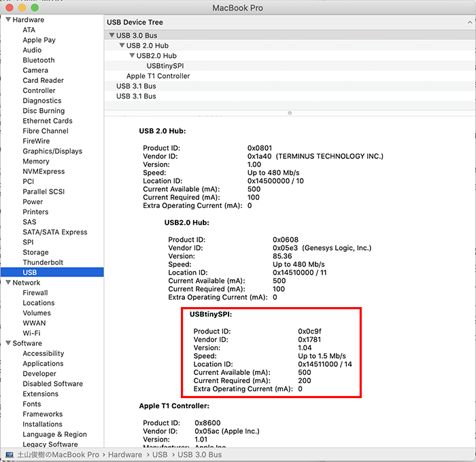
Task: Open Extensions under Software
Action: coord(40,394)
